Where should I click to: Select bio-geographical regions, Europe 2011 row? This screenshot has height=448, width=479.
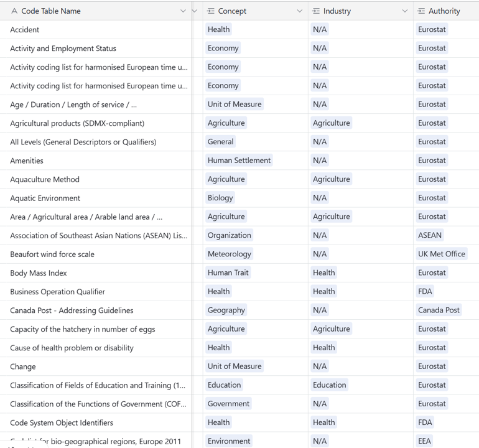tap(95, 441)
